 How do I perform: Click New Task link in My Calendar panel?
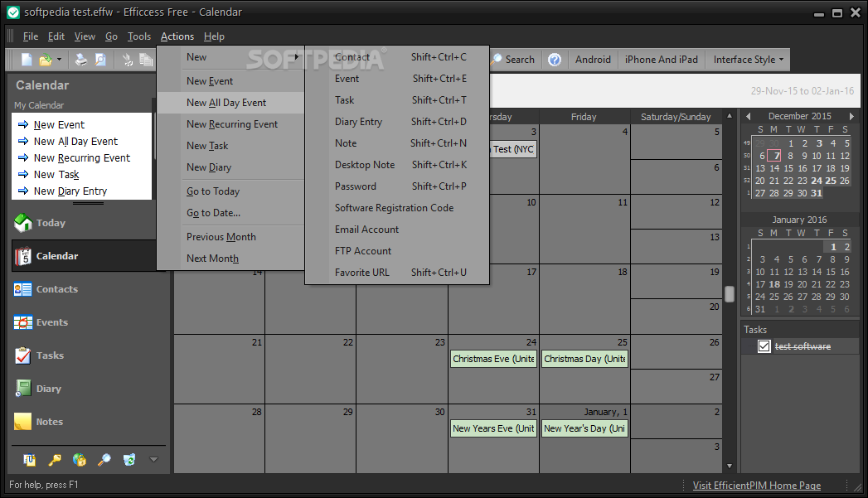tap(56, 175)
